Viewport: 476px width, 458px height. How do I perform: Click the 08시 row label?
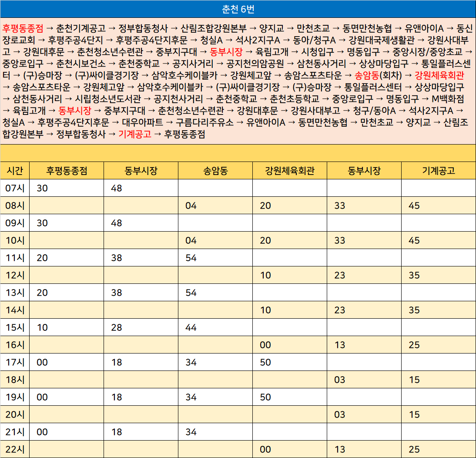[x=15, y=205]
